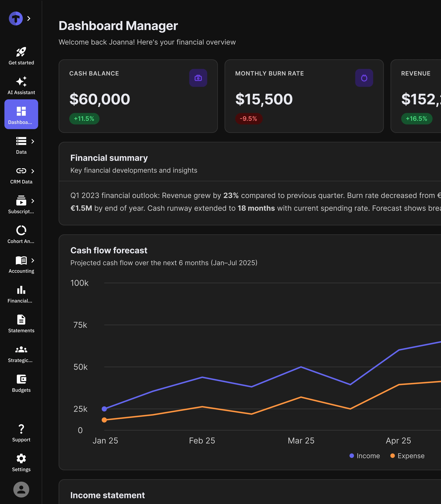Screen dimensions: 441x504
Task: Click the CASH BALANCE card title
Action: pyautogui.click(x=94, y=73)
